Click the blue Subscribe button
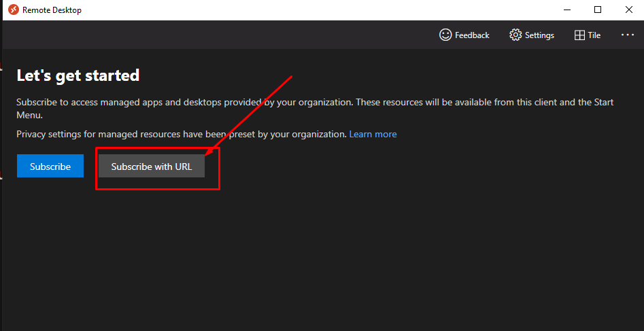Screen dimensions: 644x331 point(50,166)
